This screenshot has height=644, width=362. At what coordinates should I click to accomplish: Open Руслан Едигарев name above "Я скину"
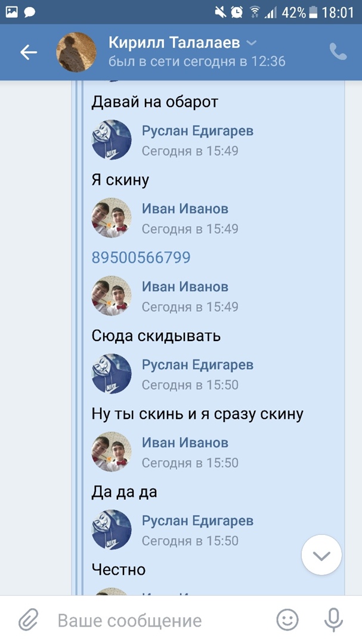(x=197, y=131)
